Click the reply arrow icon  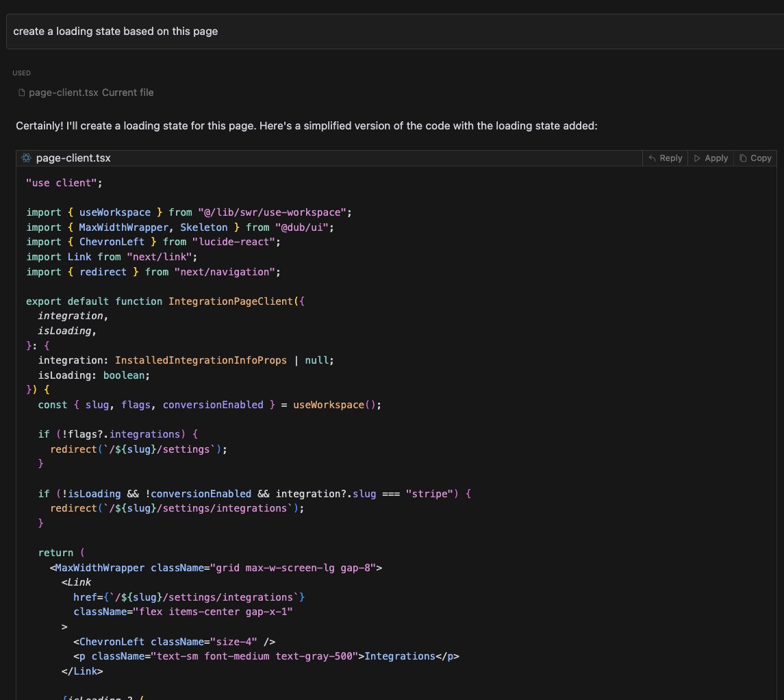[652, 158]
